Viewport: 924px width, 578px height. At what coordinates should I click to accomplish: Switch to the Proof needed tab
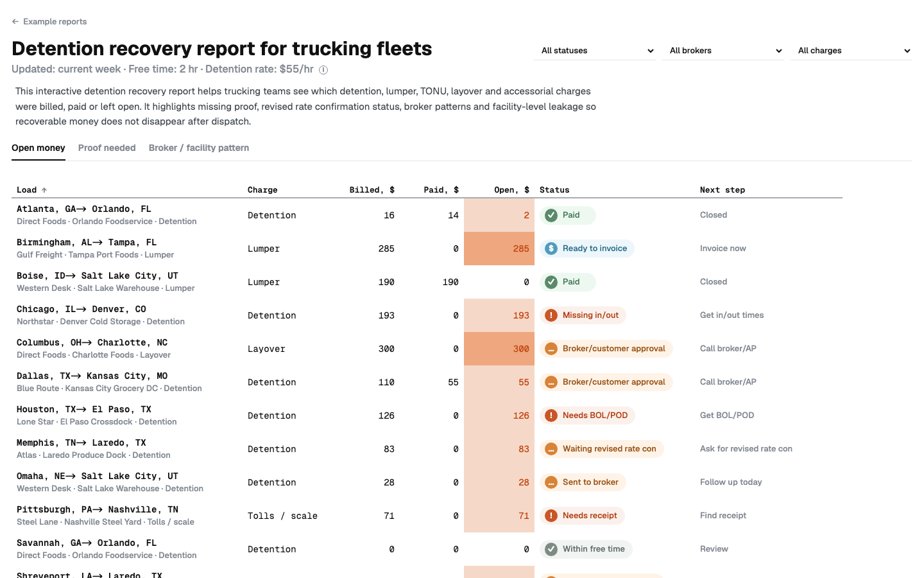pyautogui.click(x=107, y=148)
